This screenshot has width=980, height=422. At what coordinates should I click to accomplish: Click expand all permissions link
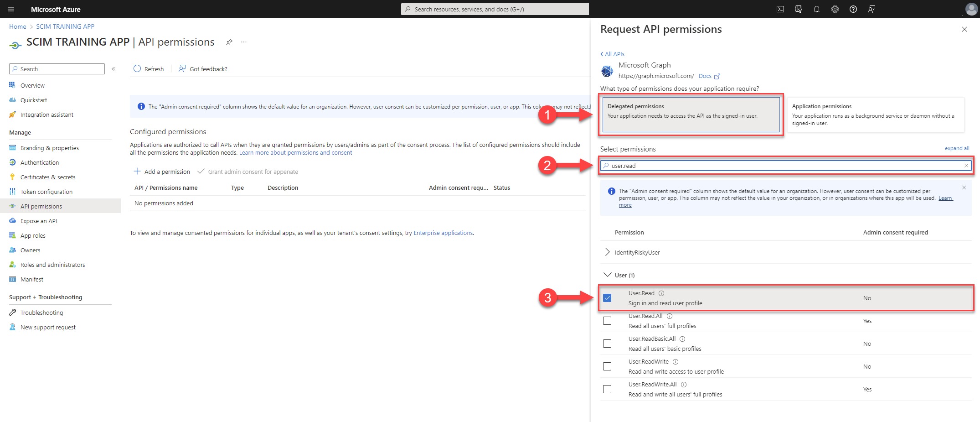[957, 148]
